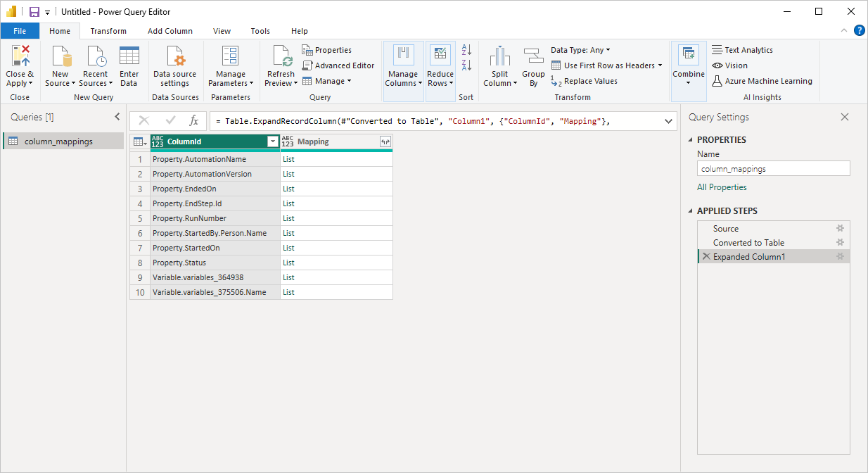Click Replace Values in the Transform group
Screen dimensions: 868x473
[584, 81]
